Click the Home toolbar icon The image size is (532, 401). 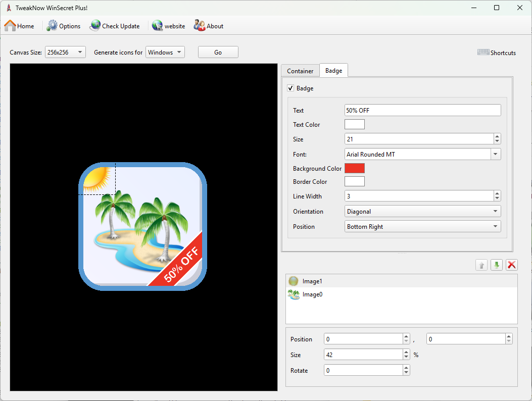10,26
